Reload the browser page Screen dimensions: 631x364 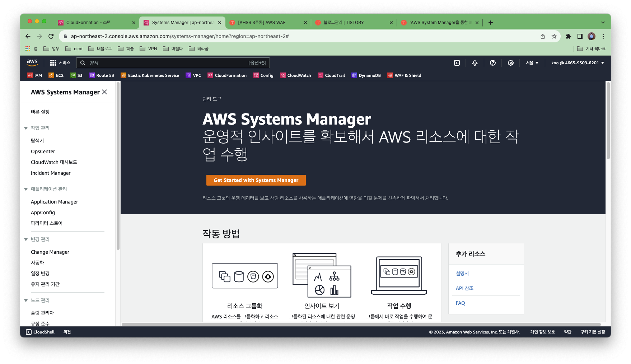[x=51, y=36]
